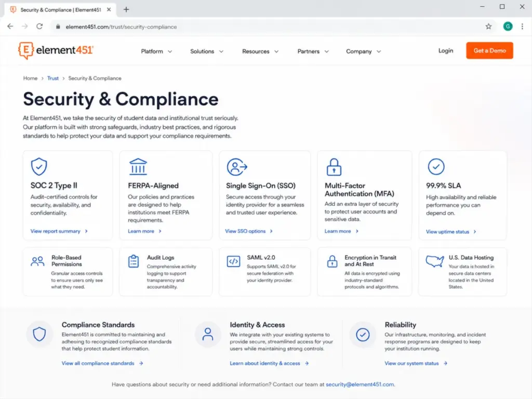Reload the page with the refresh icon
The height and width of the screenshot is (399, 532).
coord(39,26)
